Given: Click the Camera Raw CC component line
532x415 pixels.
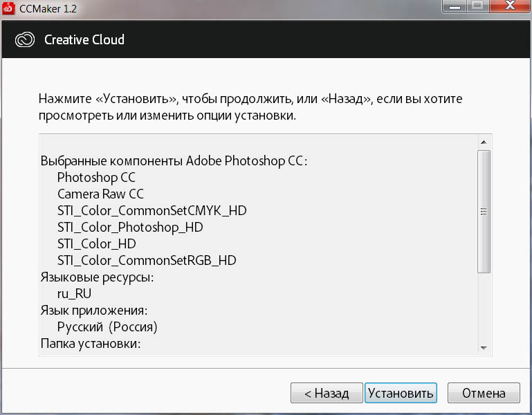Looking at the screenshot, I should click(x=100, y=194).
